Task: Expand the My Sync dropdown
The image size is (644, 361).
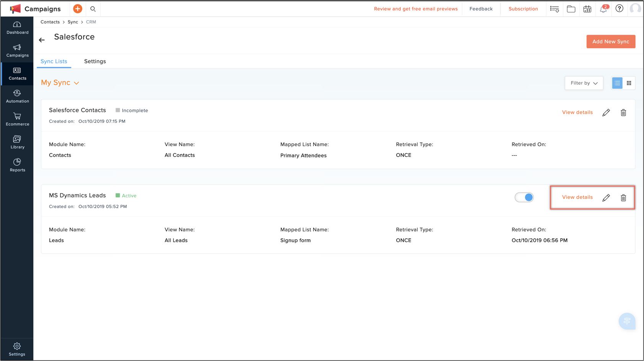Action: click(60, 83)
